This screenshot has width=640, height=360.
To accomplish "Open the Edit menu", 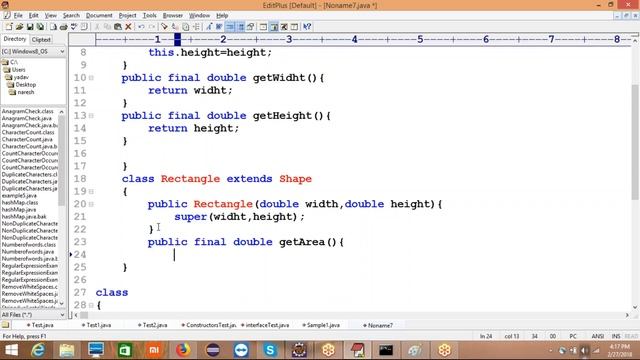I will coord(33,16).
